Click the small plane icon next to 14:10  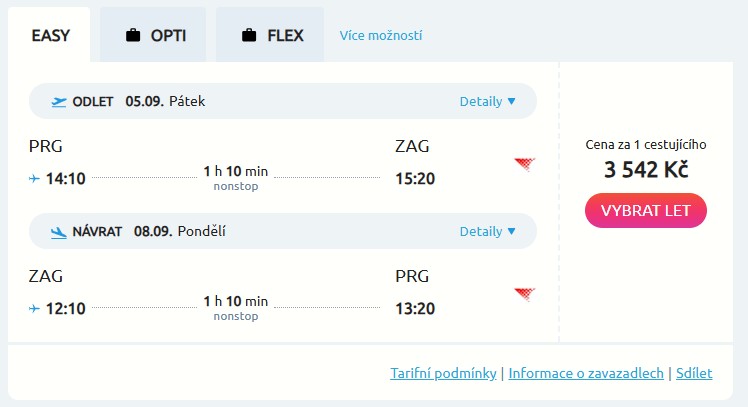35,179
